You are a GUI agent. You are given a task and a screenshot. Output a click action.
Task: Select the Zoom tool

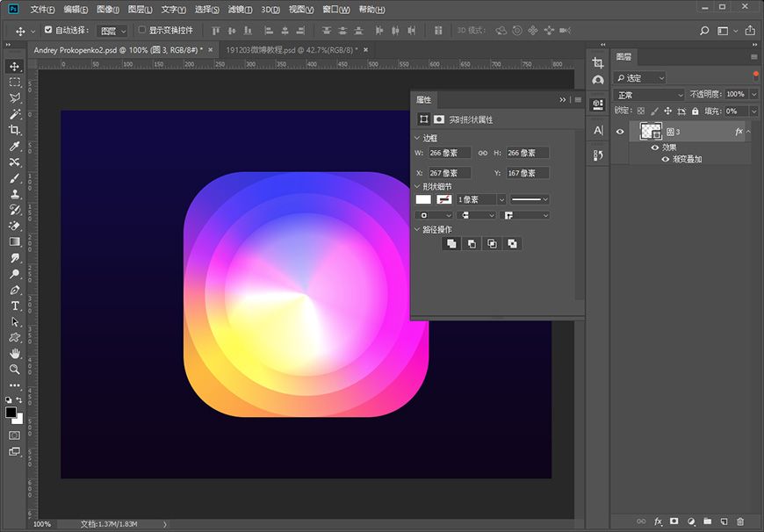tap(15, 370)
